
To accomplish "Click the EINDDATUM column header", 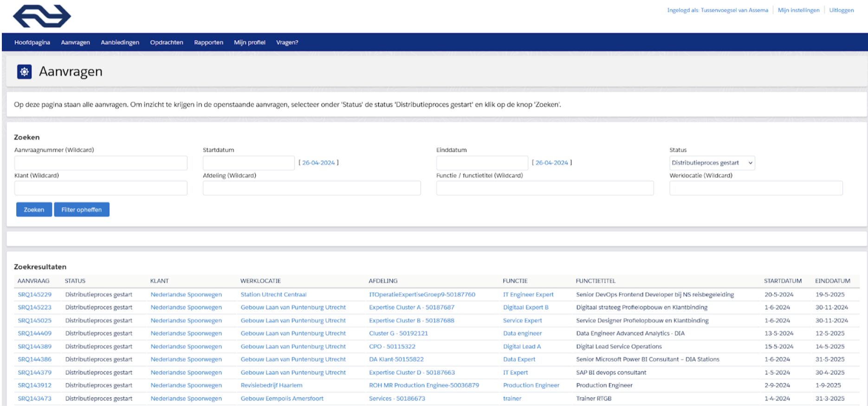I will (x=833, y=281).
